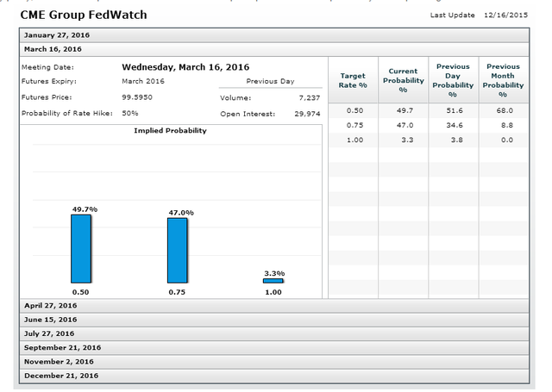Click the Open Interest value 29,974
Screen dimensions: 552x392
(x=307, y=114)
